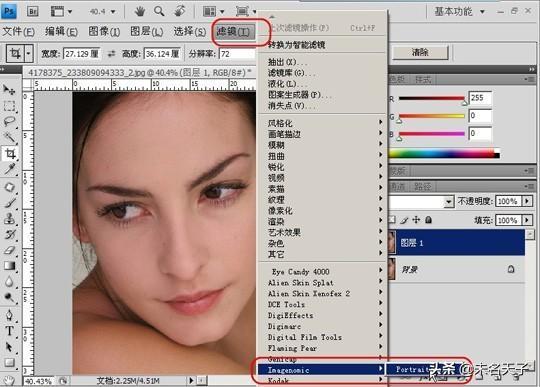Select the Magic Wand tool
540x387 pixels.
pyautogui.click(x=9, y=137)
